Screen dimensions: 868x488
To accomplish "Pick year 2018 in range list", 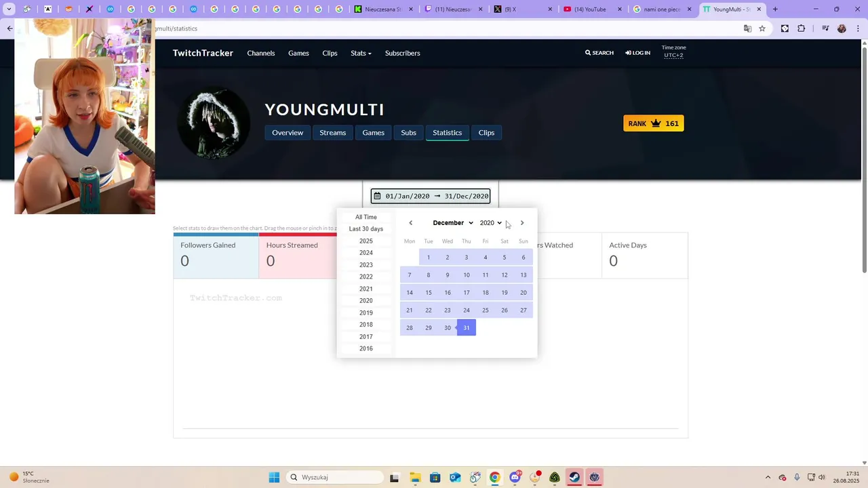I will click(x=366, y=325).
